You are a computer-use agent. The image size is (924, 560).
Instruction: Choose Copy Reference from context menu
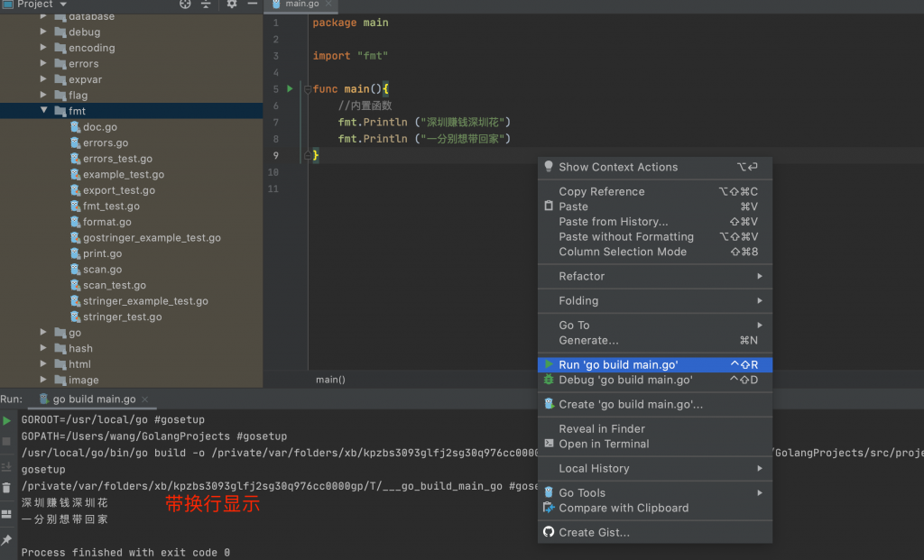point(655,191)
